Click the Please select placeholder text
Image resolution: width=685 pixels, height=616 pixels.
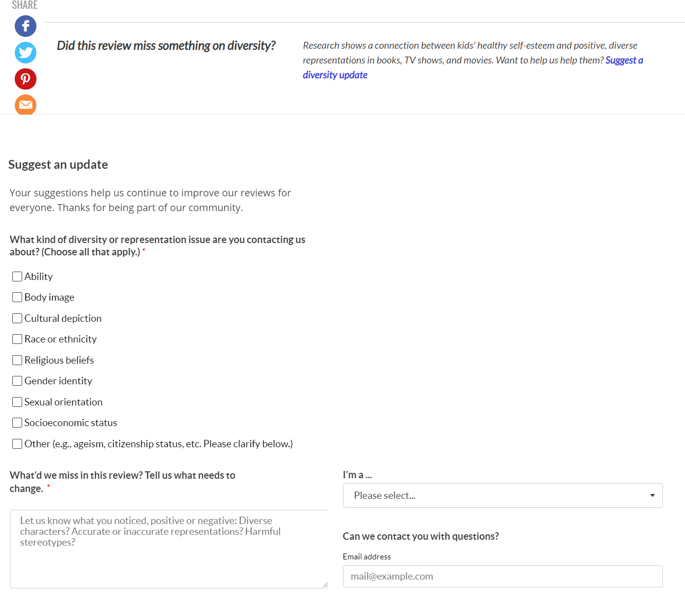tap(384, 495)
